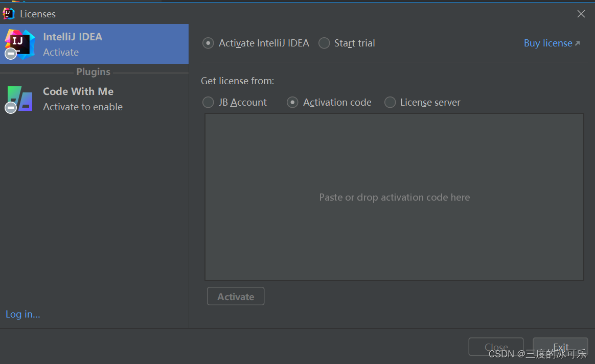The image size is (595, 364).
Task: Click the IntelliJ icon in the title bar
Action: tap(8, 14)
